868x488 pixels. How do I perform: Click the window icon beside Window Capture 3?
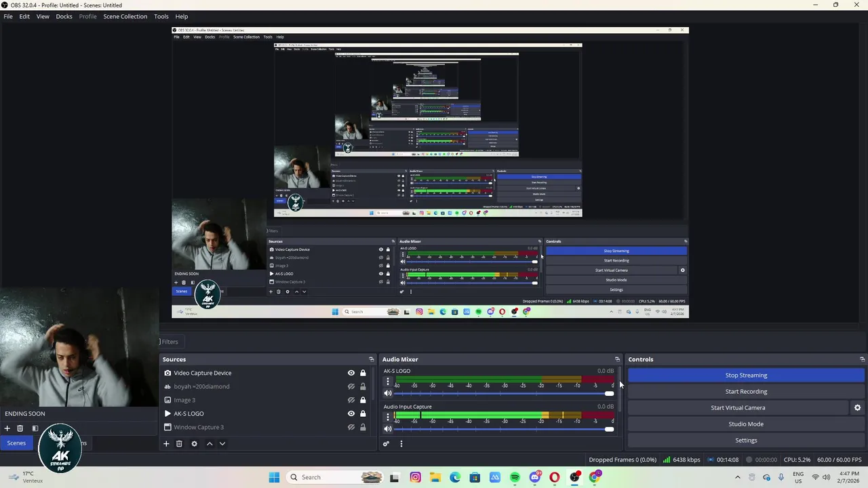(x=167, y=427)
